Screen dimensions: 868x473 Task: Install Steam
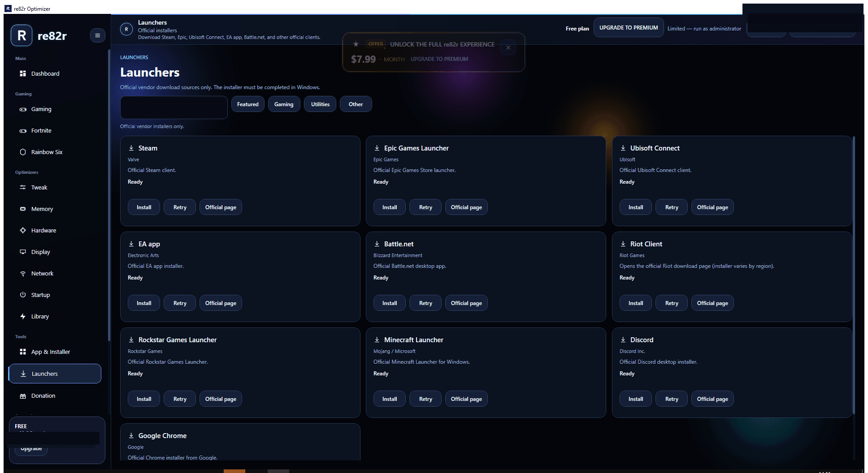coord(144,207)
